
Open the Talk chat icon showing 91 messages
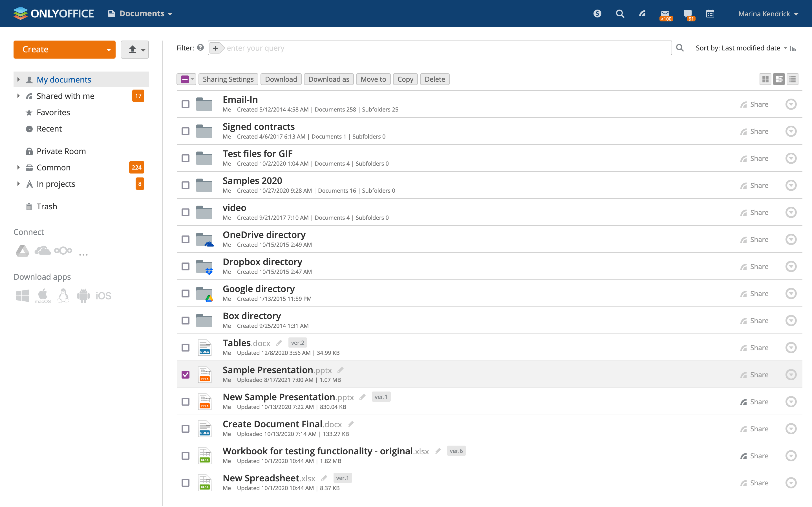point(688,14)
